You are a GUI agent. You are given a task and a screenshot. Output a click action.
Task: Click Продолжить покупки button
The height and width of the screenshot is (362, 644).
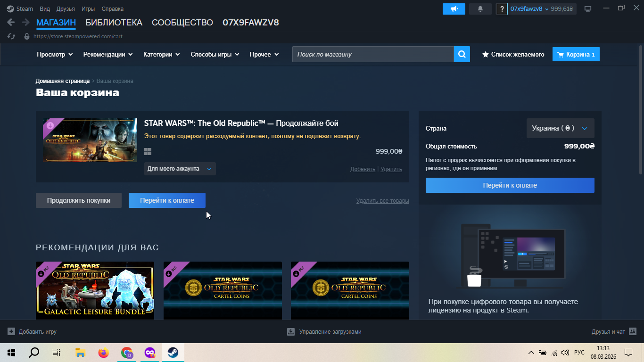coord(79,200)
